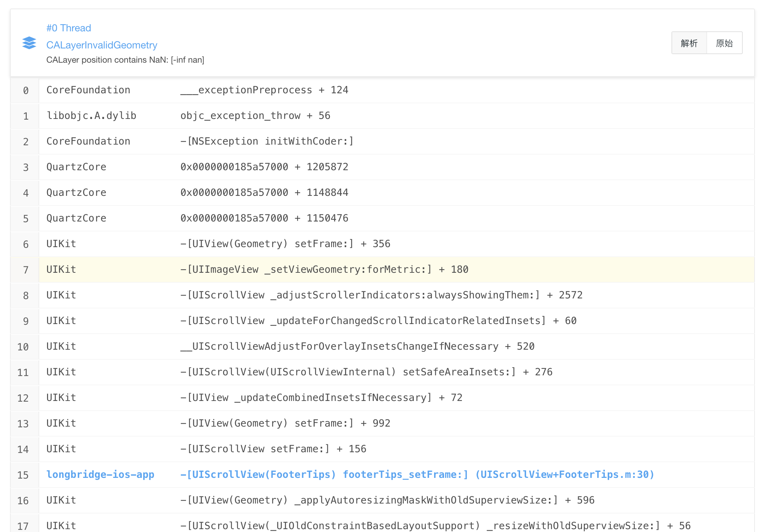Select frame 6 UIView setFrame row
Screen dimensions: 762x532
tap(284, 244)
